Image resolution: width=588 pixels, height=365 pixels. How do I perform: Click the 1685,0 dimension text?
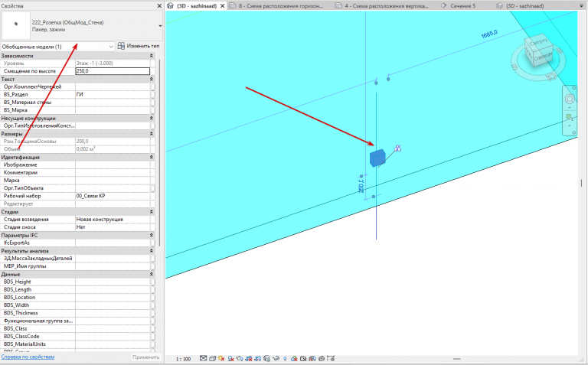(489, 34)
